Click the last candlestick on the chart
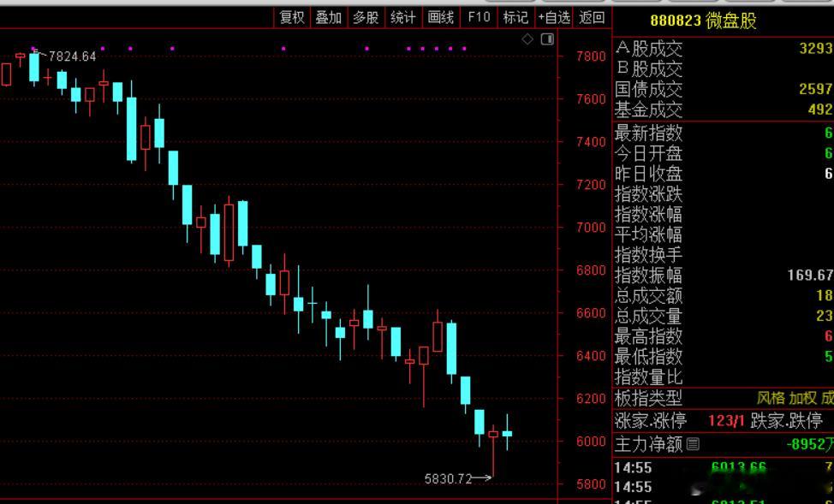834x504 pixels. pos(507,433)
